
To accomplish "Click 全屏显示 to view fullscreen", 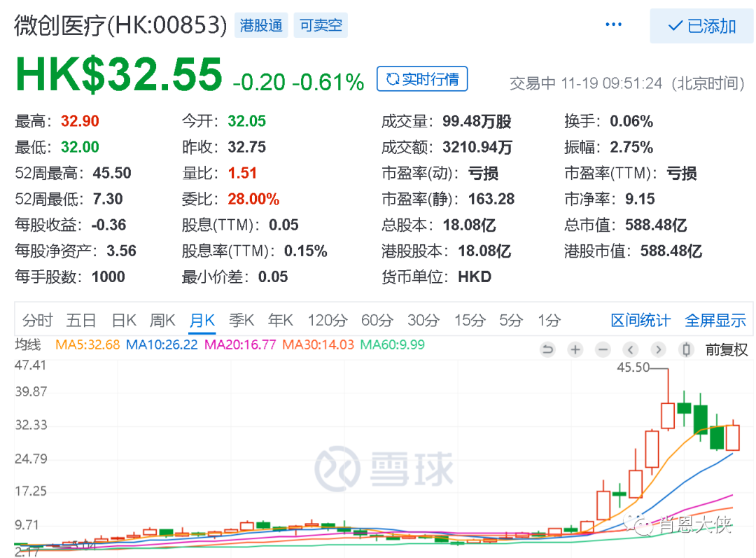I will (x=715, y=321).
